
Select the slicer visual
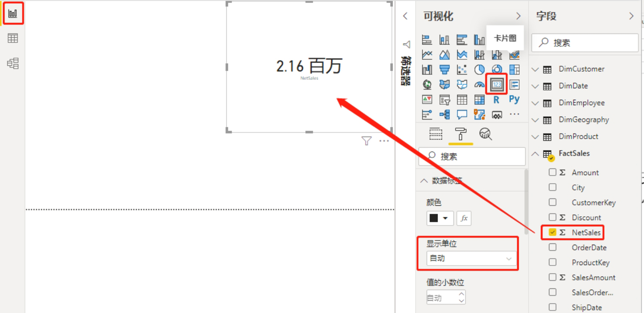point(444,100)
